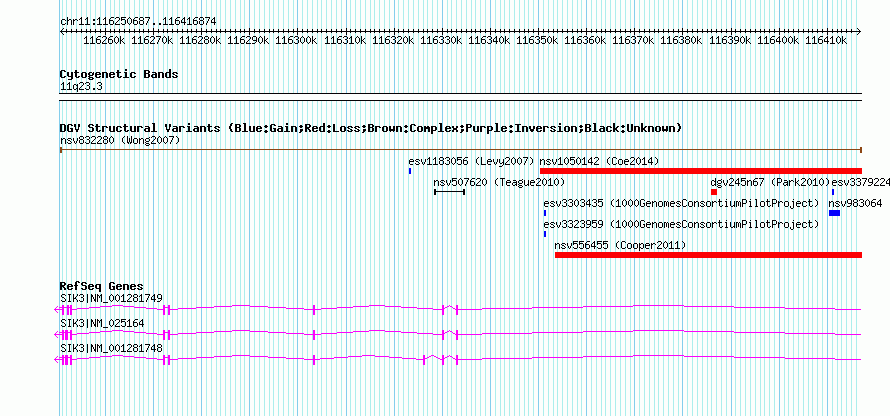Click the dgv245n67 (Park2010) red marker
The width and height of the screenshot is (890, 416).
(x=714, y=192)
